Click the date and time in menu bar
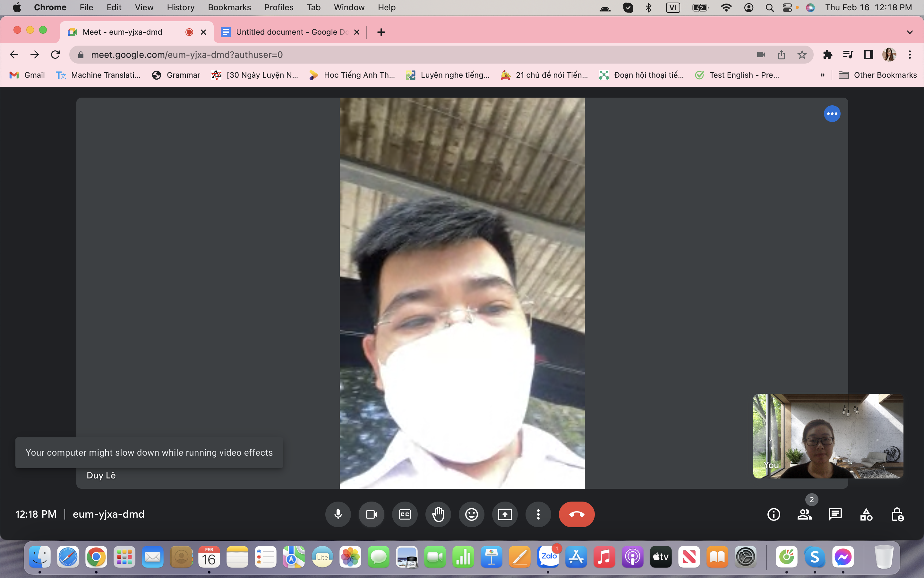Screen dimensions: 924x578 tap(868, 8)
